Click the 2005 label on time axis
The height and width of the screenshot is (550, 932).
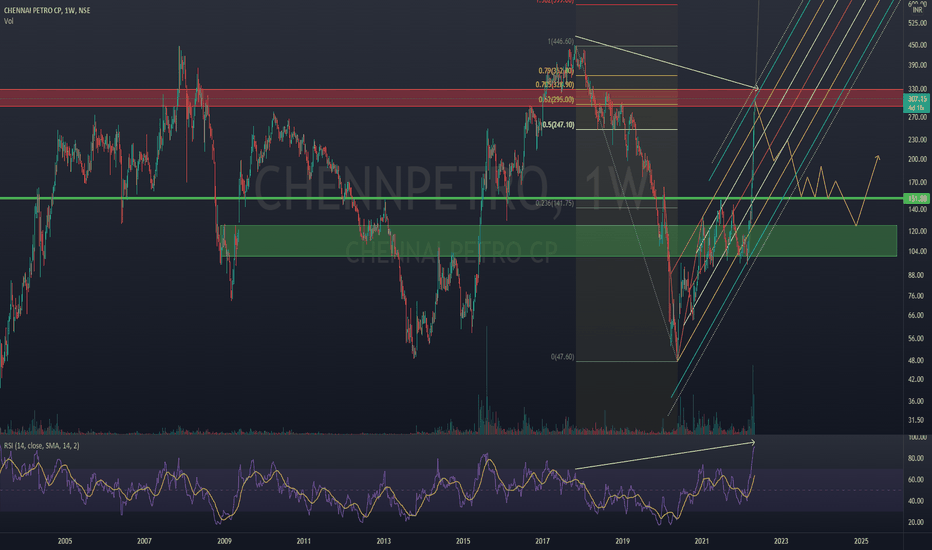click(65, 541)
